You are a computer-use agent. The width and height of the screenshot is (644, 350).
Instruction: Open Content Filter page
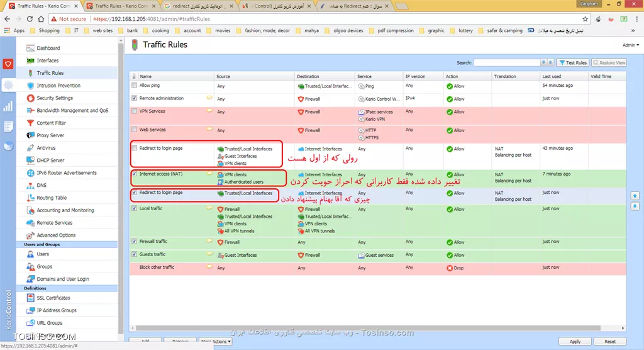[x=51, y=123]
